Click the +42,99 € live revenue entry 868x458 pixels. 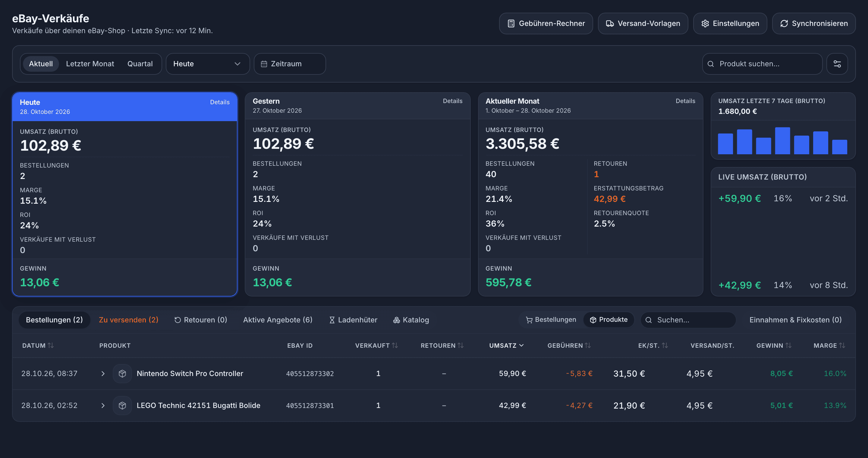(x=783, y=285)
